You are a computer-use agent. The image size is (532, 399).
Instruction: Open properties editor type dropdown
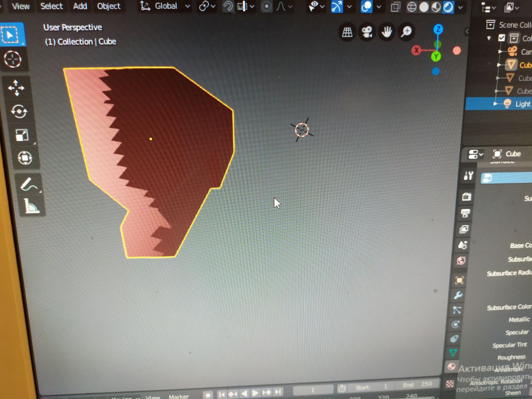(x=475, y=155)
